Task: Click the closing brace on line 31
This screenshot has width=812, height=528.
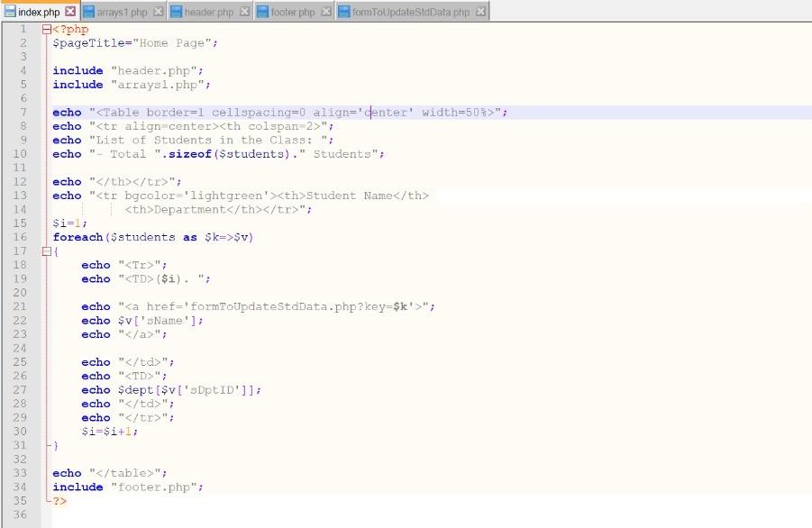Action: click(55, 445)
